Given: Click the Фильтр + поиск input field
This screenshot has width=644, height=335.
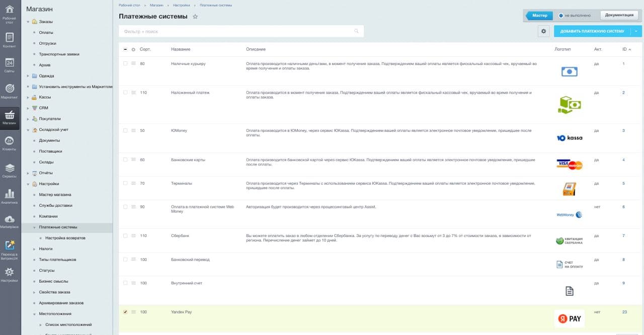Looking at the screenshot, I should click(236, 31).
